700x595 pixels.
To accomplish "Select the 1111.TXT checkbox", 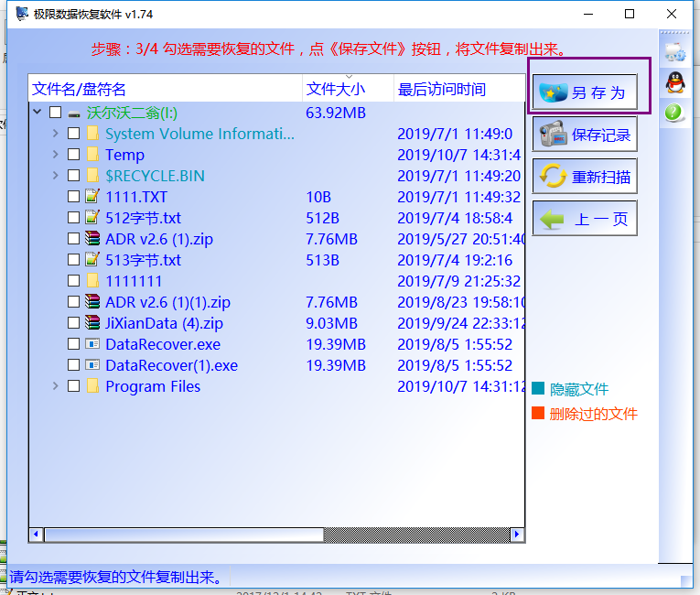I will (x=74, y=196).
